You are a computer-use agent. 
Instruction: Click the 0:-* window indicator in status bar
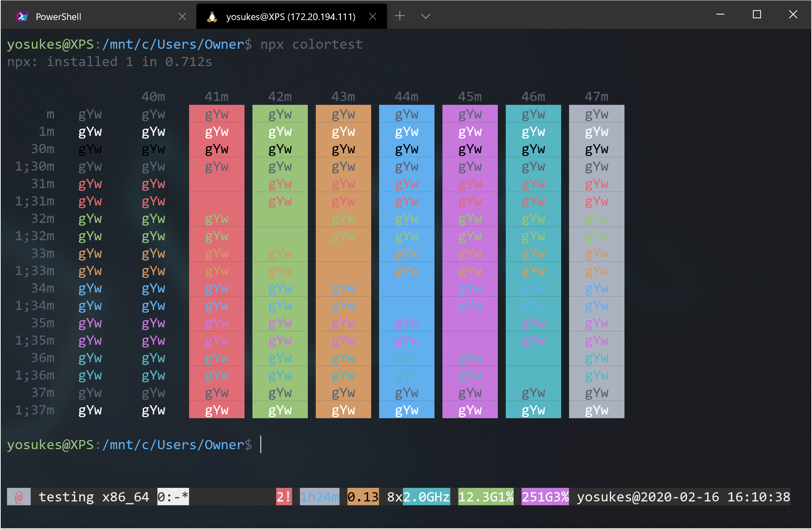pyautogui.click(x=173, y=497)
